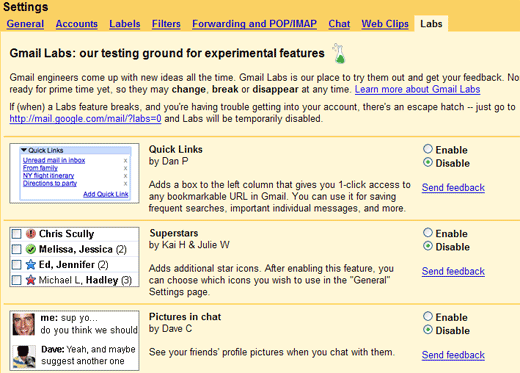Open the Web Clips tab
This screenshot has height=373, width=520.
click(385, 24)
